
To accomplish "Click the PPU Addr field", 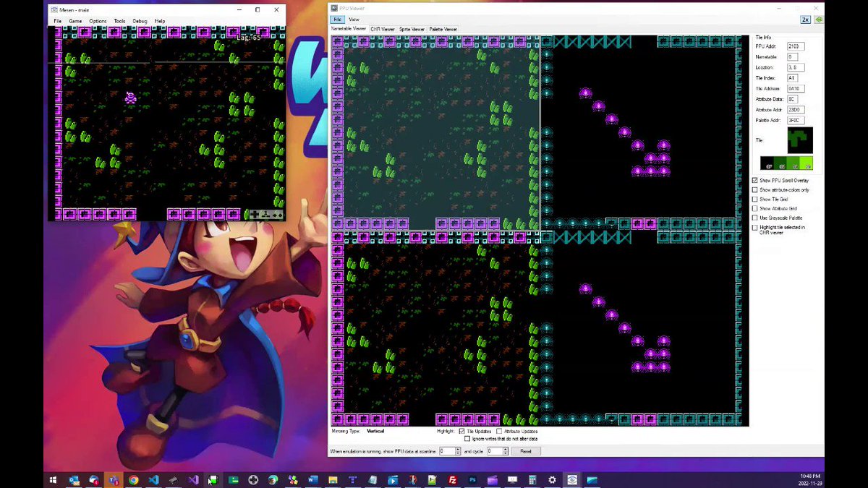I will point(796,46).
